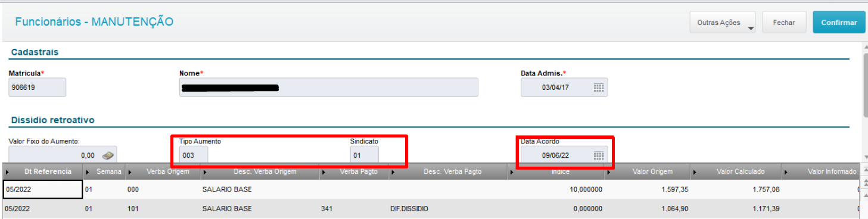
Task: Click the Fechar button
Action: pos(784,23)
